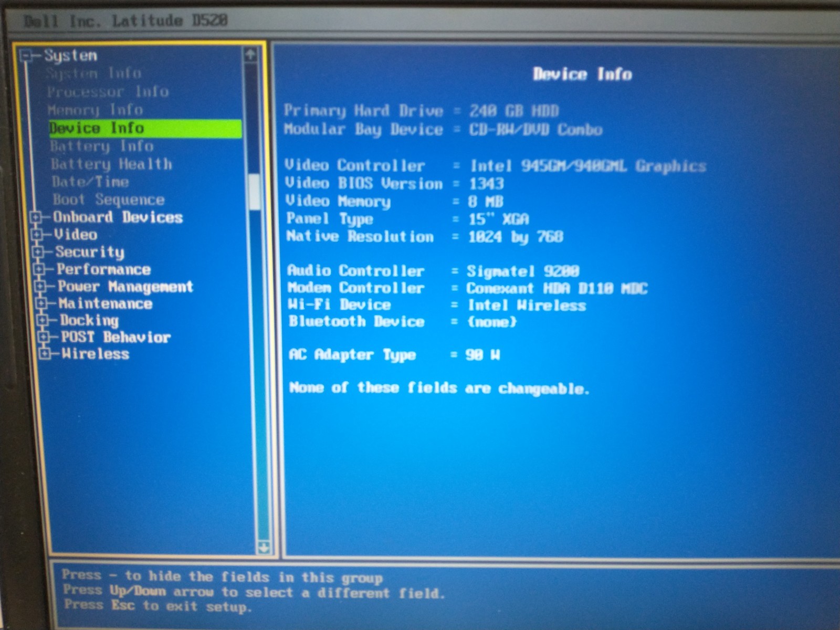840x630 pixels.
Task: Click the Up/Down arrow help line
Action: (x=254, y=592)
